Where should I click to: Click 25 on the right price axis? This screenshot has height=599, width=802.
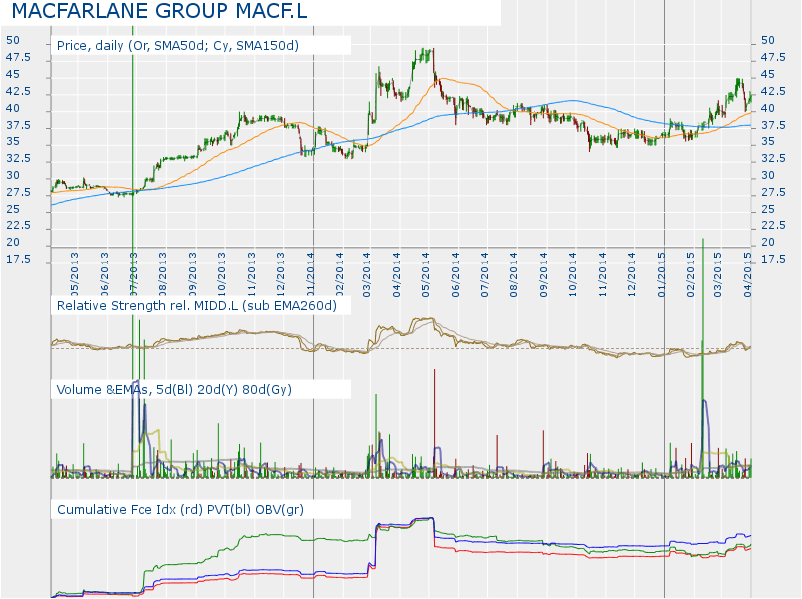768,209
